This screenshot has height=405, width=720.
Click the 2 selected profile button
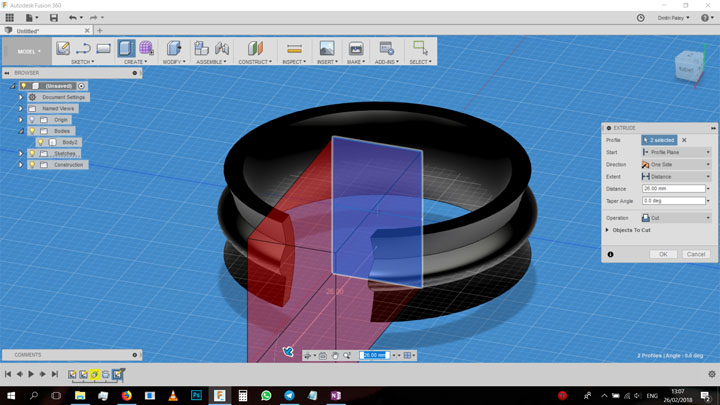pos(659,140)
